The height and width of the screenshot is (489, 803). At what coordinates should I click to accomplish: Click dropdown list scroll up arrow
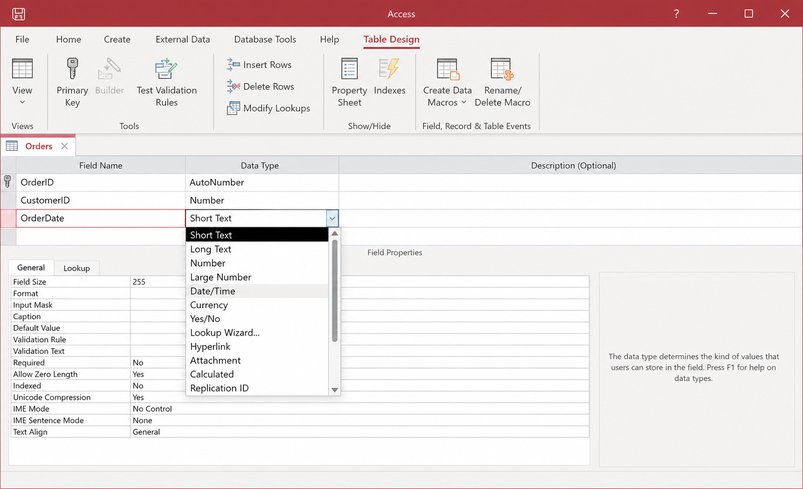(334, 233)
